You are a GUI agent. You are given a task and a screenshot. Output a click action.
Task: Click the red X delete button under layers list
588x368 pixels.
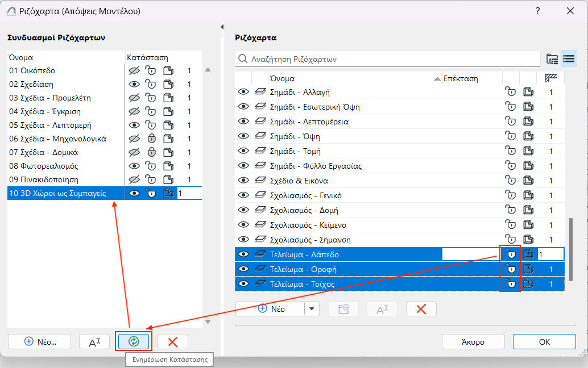[x=421, y=309]
